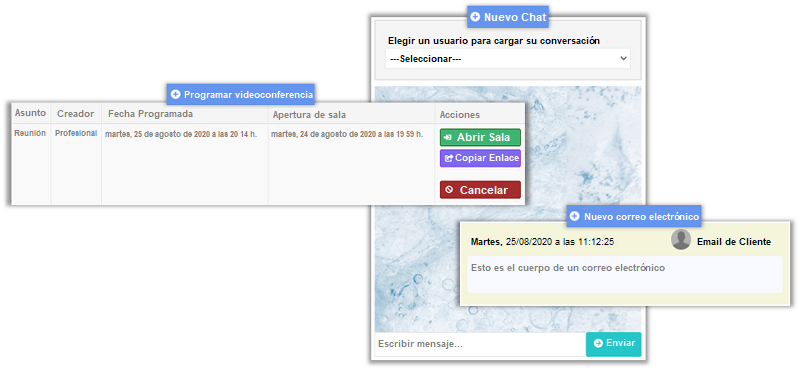This screenshot has height=370, width=800.
Task: Click the Escribir mensaje input field
Action: tap(480, 344)
